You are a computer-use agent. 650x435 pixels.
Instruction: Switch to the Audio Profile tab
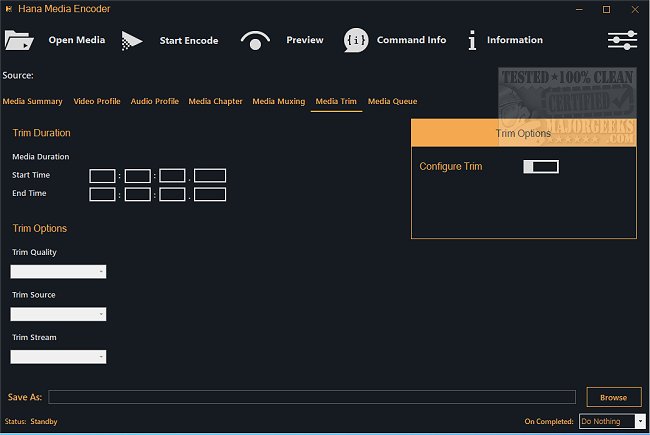coord(155,101)
